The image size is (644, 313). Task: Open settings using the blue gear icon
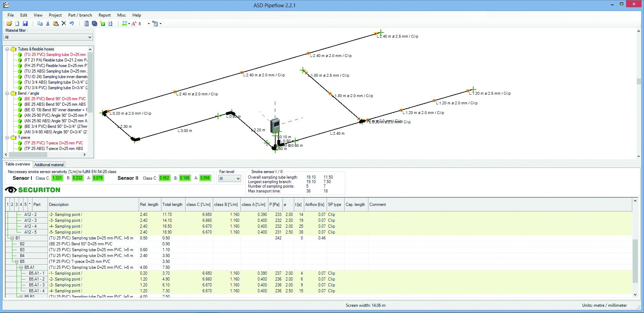(x=94, y=23)
